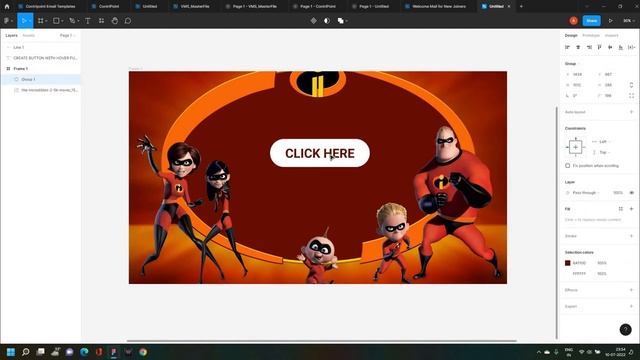
Task: Click the Boolean operations icon
Action: click(x=340, y=21)
